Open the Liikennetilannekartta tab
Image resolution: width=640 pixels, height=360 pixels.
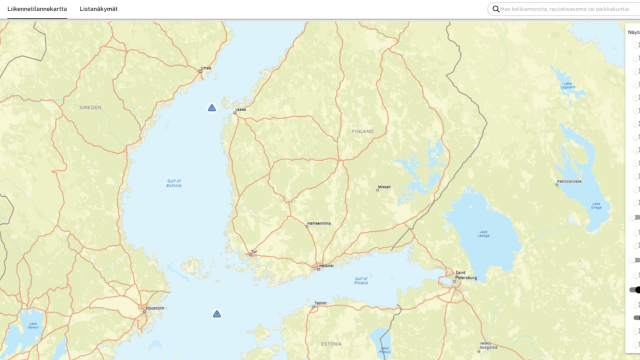pyautogui.click(x=37, y=9)
